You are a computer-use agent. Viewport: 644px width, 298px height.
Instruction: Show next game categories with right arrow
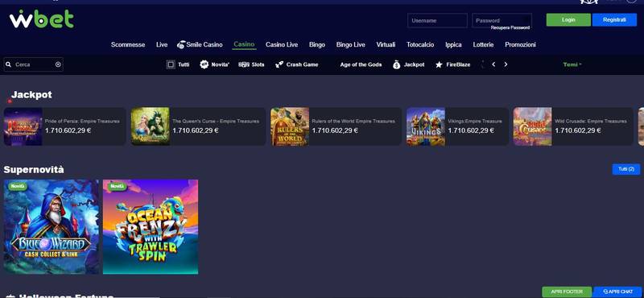tap(506, 64)
